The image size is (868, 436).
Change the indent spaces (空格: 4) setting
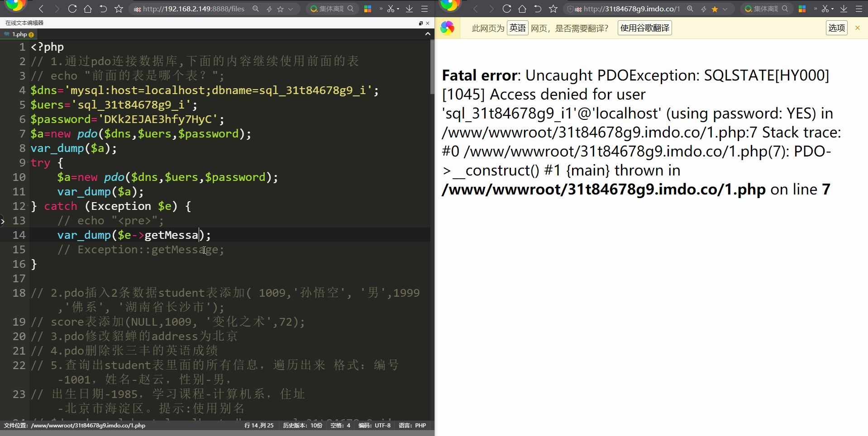[x=340, y=426]
